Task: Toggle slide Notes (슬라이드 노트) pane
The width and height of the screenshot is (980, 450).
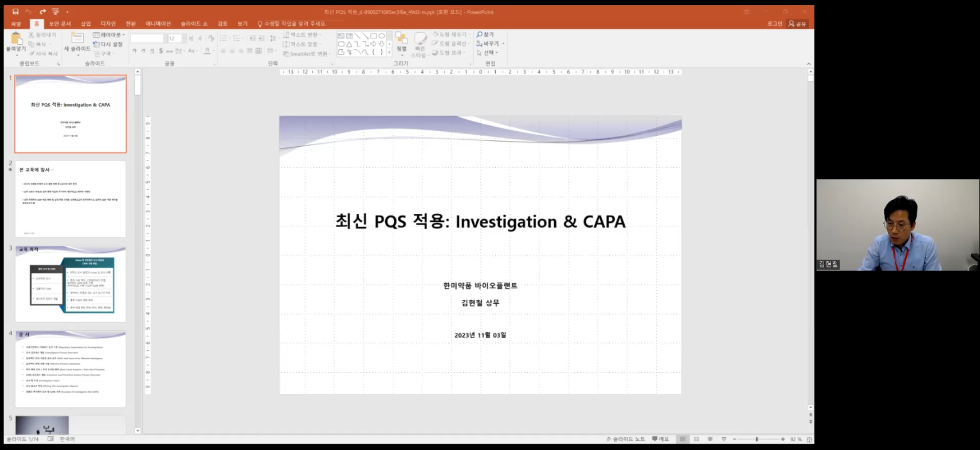Action: pyautogui.click(x=625, y=439)
